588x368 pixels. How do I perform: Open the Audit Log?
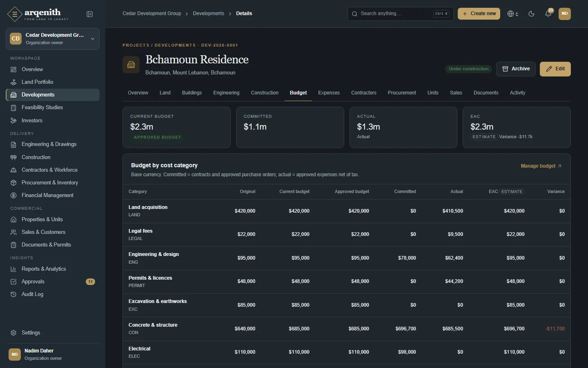point(53,294)
